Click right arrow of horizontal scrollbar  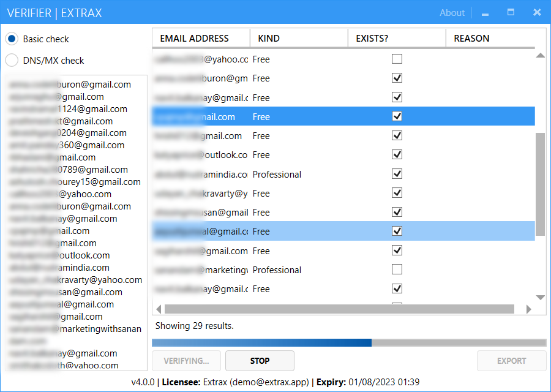coord(529,309)
